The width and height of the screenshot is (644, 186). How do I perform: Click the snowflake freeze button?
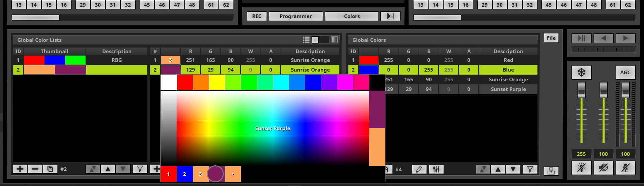click(x=582, y=72)
